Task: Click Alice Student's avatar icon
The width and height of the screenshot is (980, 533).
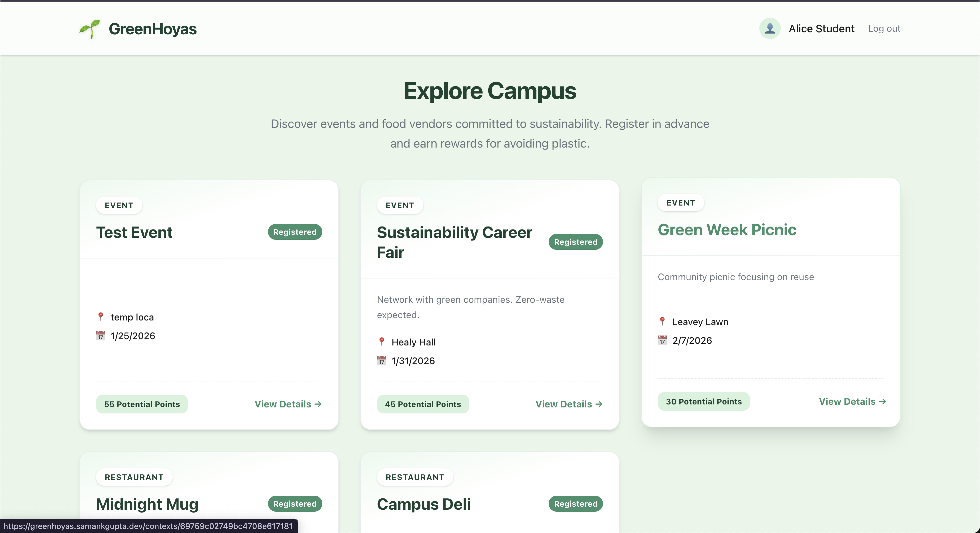Action: (x=770, y=29)
